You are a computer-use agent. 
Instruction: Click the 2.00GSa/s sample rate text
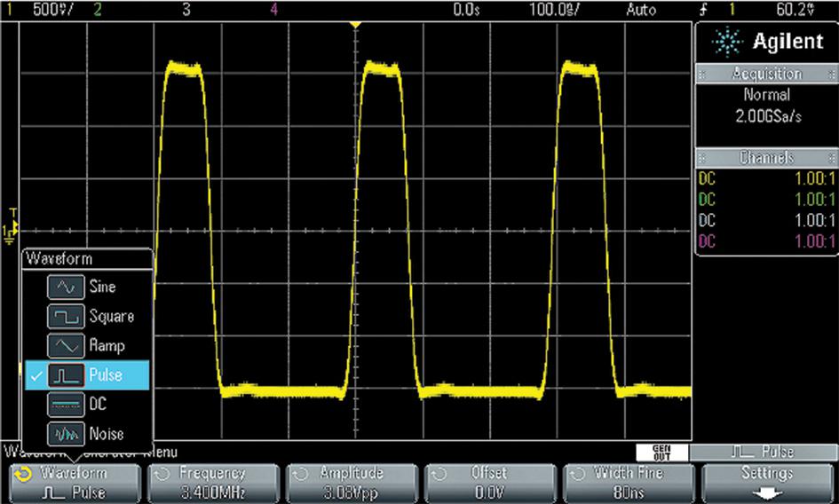(x=768, y=116)
